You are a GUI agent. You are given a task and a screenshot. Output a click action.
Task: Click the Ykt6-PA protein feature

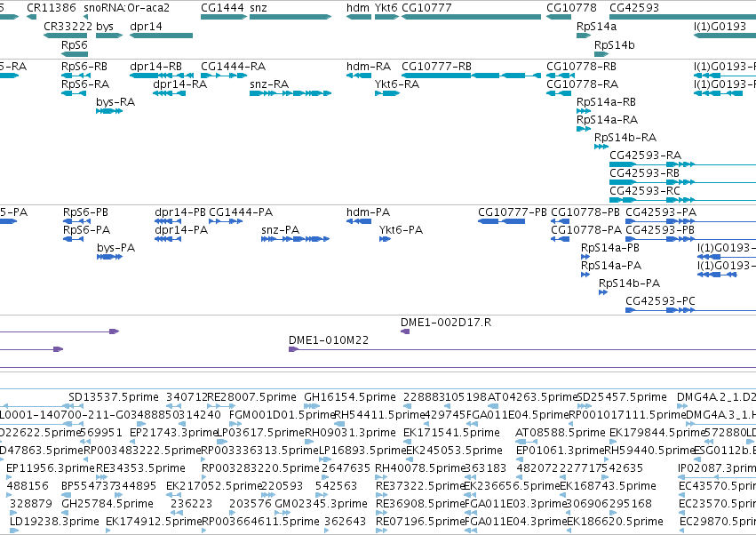[385, 239]
